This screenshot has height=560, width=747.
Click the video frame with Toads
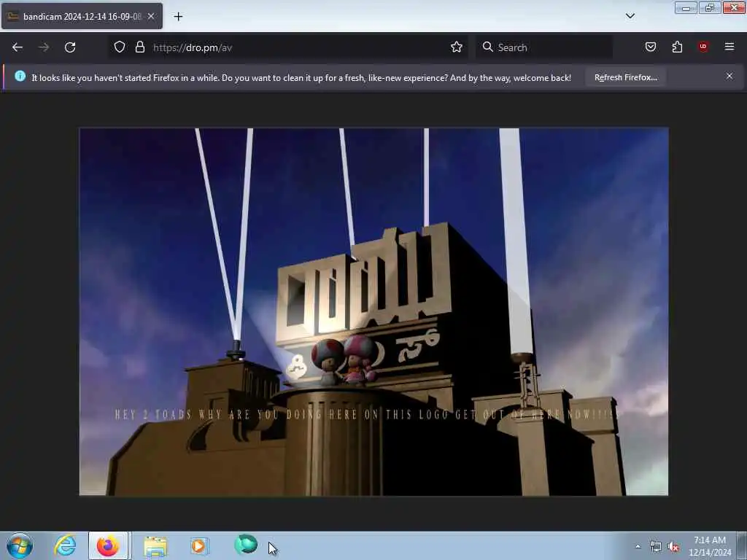coord(373,312)
